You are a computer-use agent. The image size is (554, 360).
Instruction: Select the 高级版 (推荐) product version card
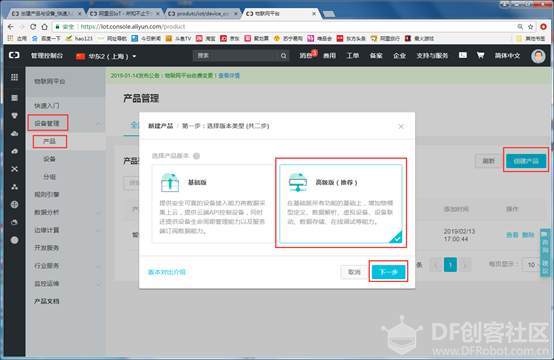(341, 203)
